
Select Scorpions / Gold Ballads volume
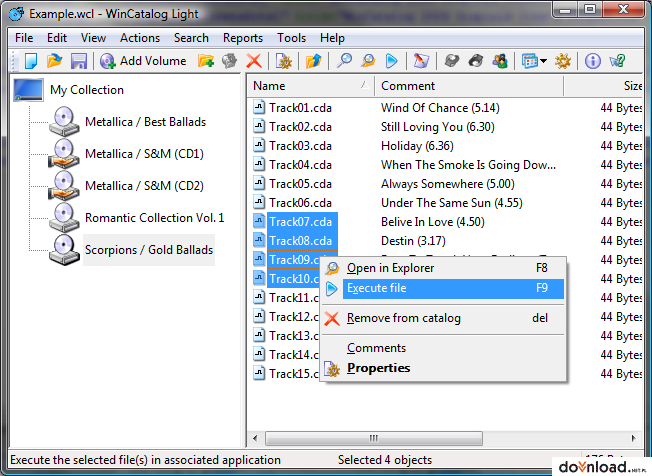(x=149, y=250)
